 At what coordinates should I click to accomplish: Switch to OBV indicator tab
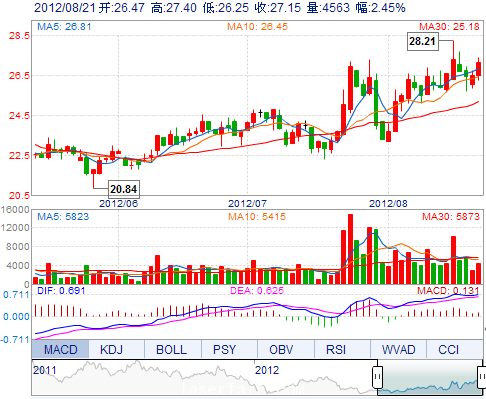281,349
